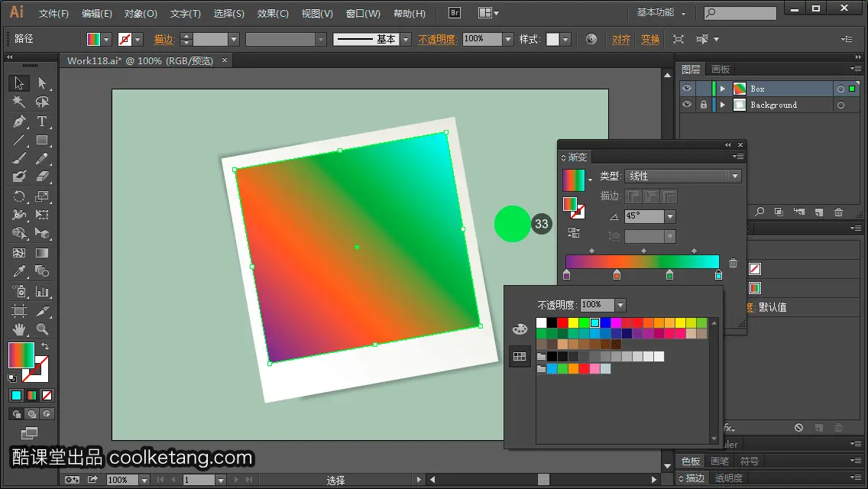The height and width of the screenshot is (489, 868).
Task: Select the Magic Wand tool
Action: click(x=19, y=102)
